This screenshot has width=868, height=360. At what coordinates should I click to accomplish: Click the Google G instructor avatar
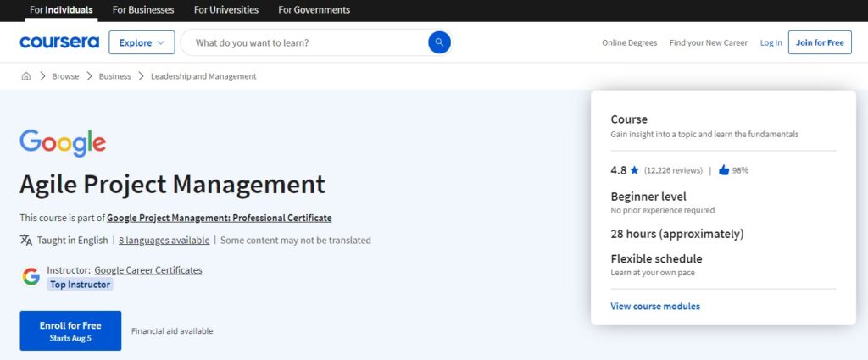click(31, 276)
